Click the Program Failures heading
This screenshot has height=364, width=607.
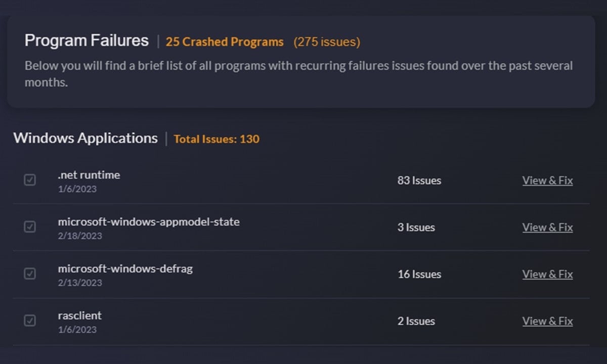[x=86, y=41]
